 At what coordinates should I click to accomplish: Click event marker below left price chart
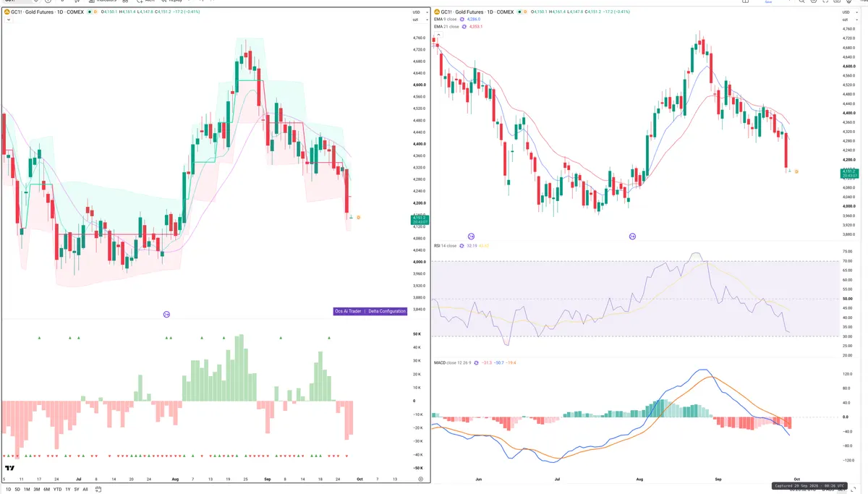click(166, 314)
